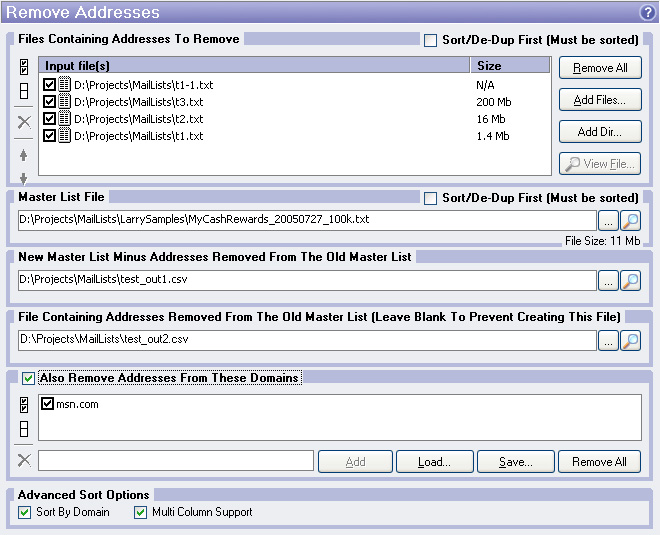Click the domain name entry field
Viewport: 660px width, 535px height.
(175, 462)
